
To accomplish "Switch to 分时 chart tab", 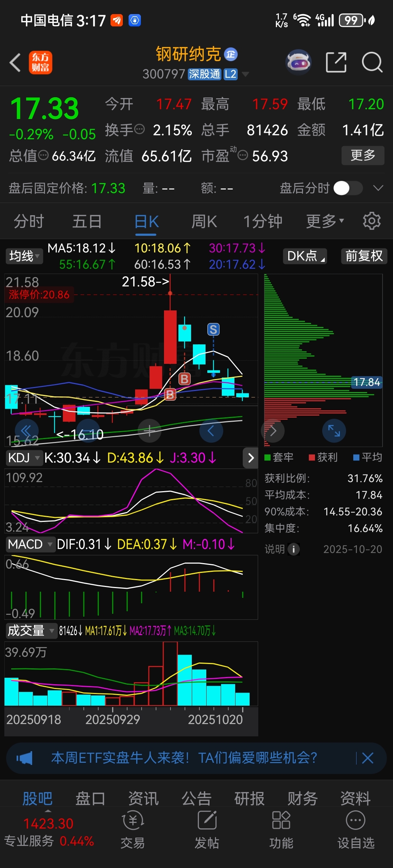I will pyautogui.click(x=29, y=221).
